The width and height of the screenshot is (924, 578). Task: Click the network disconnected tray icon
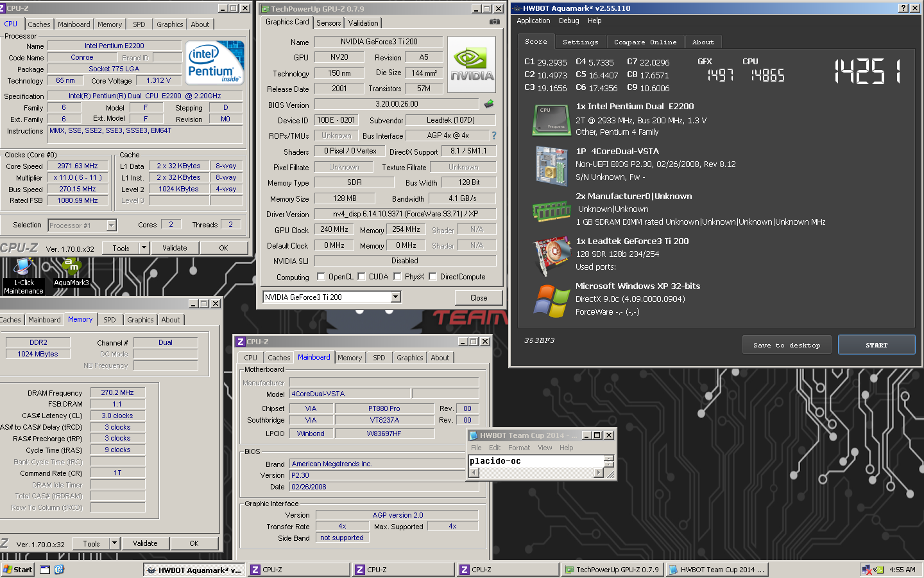867,570
